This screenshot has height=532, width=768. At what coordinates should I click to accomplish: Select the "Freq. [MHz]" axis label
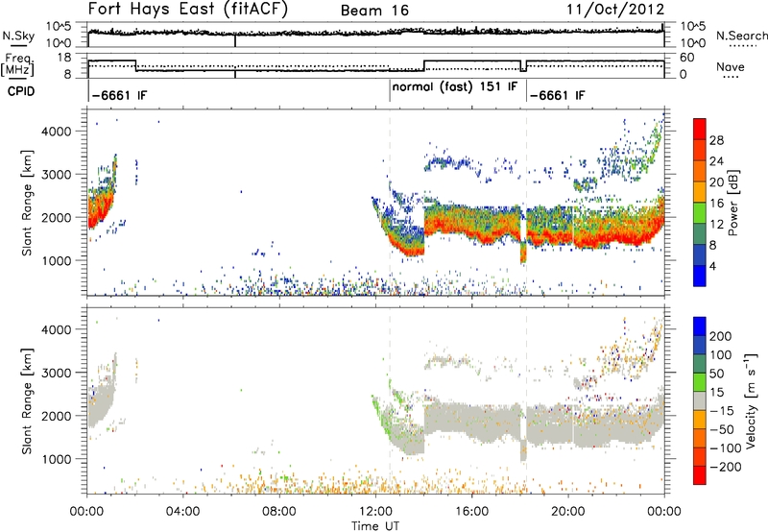[19, 65]
